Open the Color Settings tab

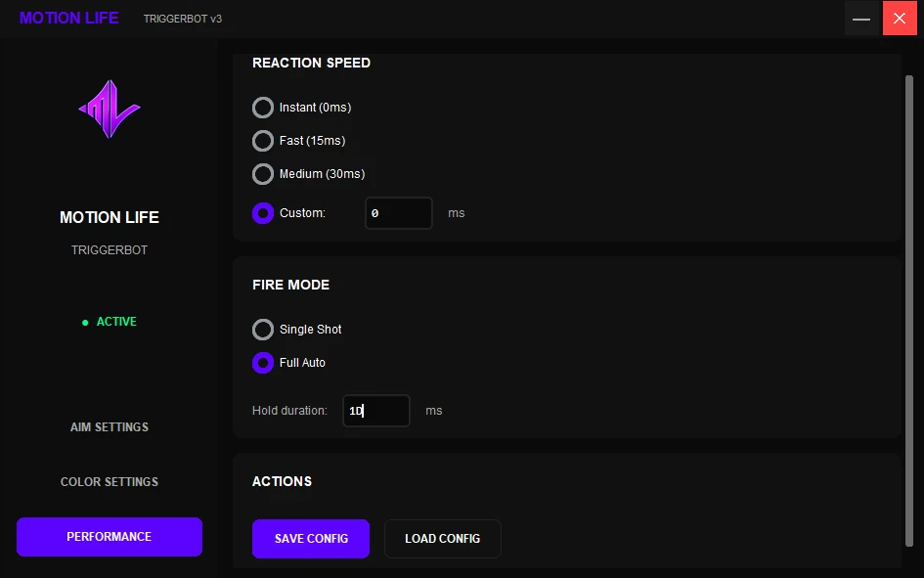pos(110,482)
